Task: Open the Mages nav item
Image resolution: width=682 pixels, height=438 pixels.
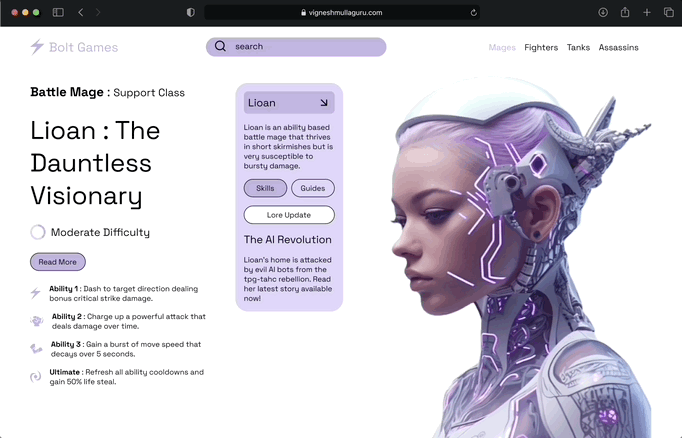Action: (x=502, y=47)
